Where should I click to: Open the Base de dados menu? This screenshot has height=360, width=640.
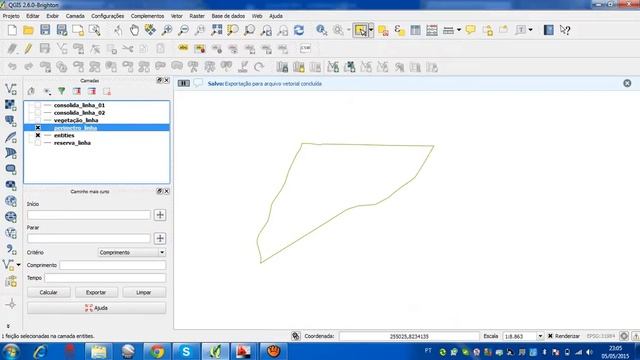tap(228, 16)
